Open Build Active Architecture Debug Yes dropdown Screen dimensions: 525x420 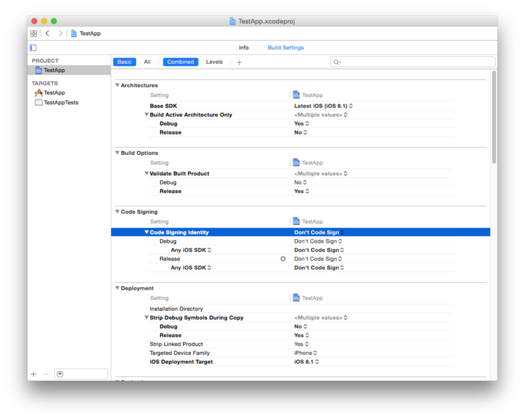[x=301, y=123]
